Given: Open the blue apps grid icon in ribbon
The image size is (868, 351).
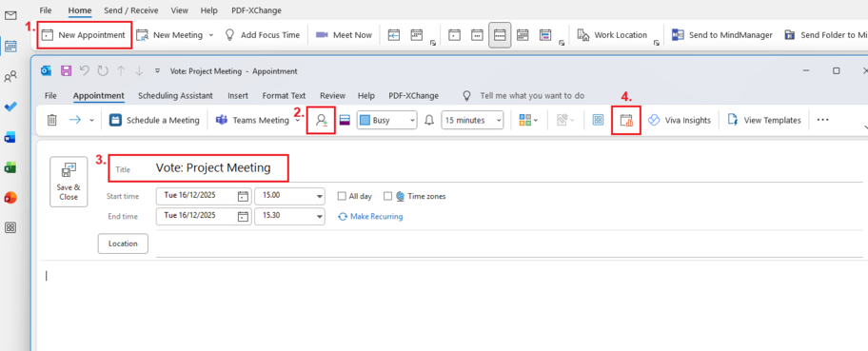Looking at the screenshot, I should pyautogui.click(x=598, y=120).
